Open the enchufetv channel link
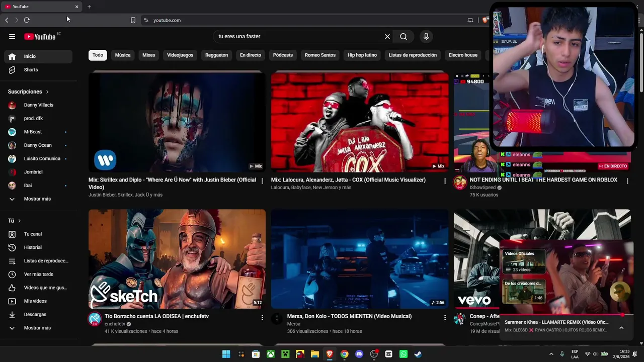The width and height of the screenshot is (644, 362). (115, 324)
